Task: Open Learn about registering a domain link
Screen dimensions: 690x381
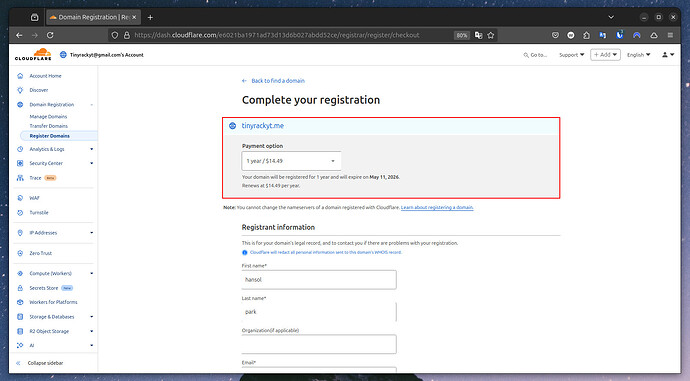Action: pos(437,207)
